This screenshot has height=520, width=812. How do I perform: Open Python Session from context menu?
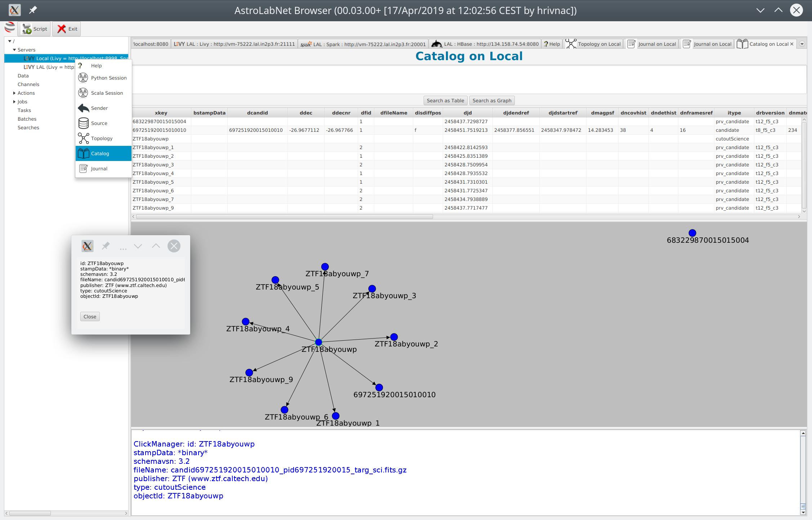pyautogui.click(x=103, y=78)
